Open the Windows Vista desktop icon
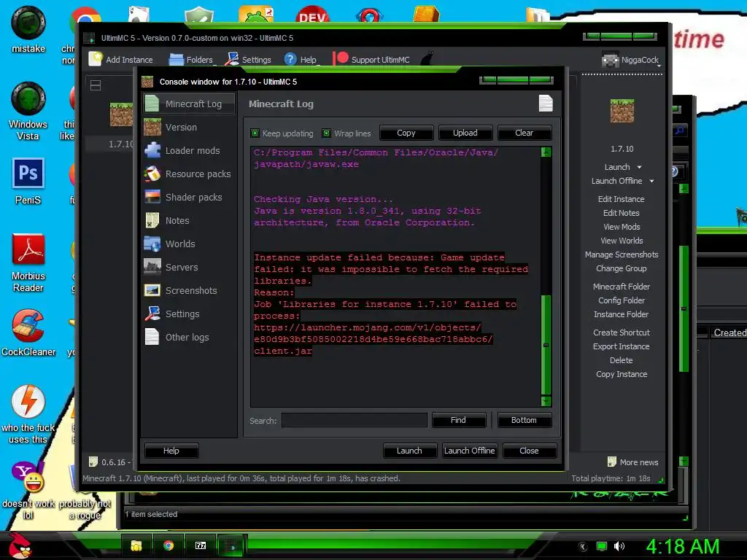 tap(28, 112)
